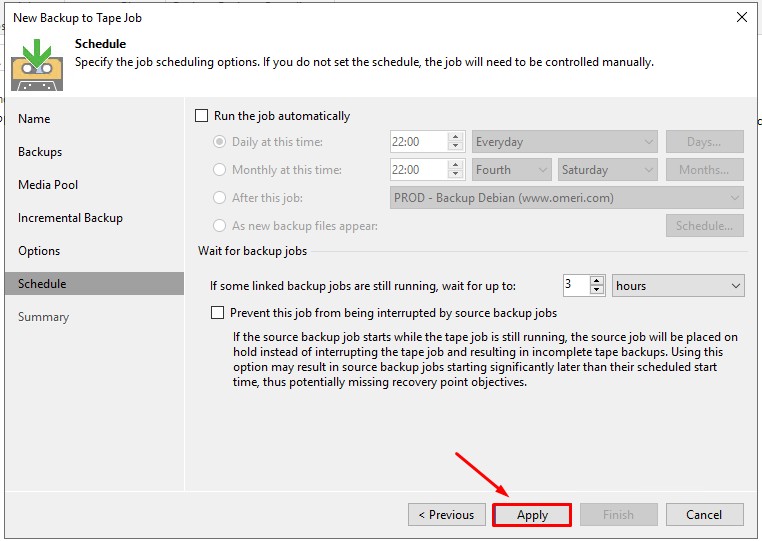The width and height of the screenshot is (762, 541).
Task: Enable Run the job automatically checkbox
Action: [202, 116]
